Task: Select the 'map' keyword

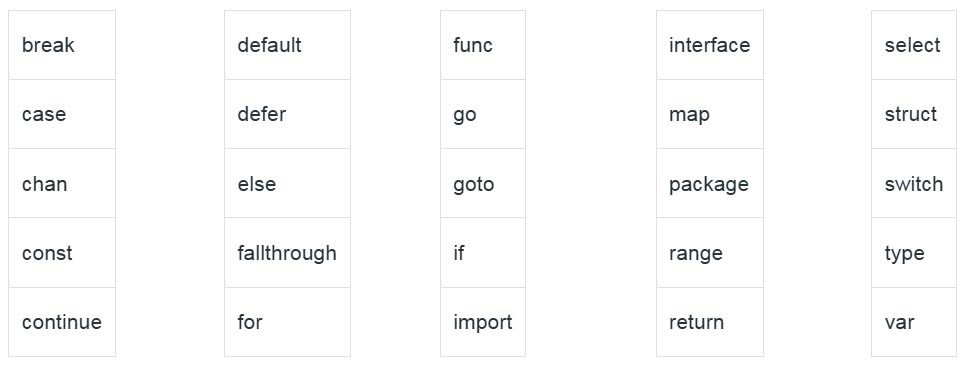Action: (689, 115)
